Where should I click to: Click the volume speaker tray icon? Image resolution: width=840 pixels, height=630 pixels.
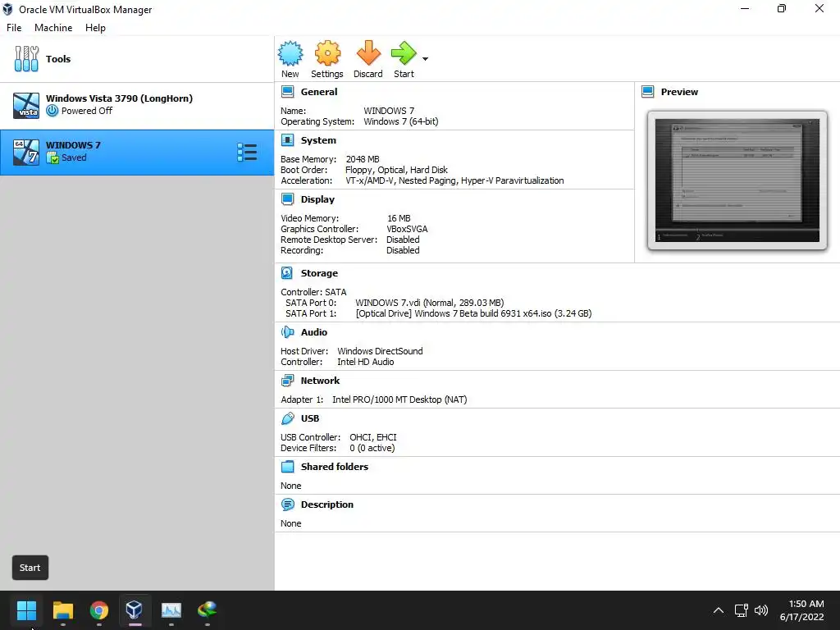[760, 610]
